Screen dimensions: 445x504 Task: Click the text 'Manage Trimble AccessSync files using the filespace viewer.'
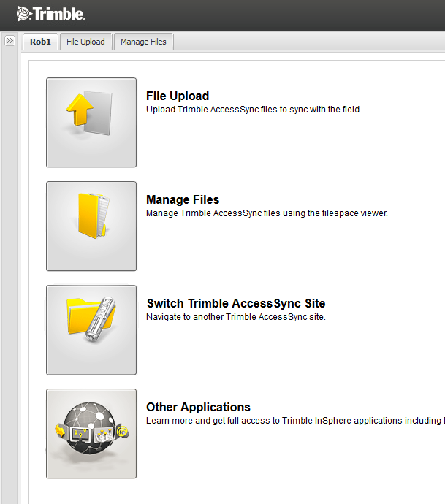pos(267,213)
